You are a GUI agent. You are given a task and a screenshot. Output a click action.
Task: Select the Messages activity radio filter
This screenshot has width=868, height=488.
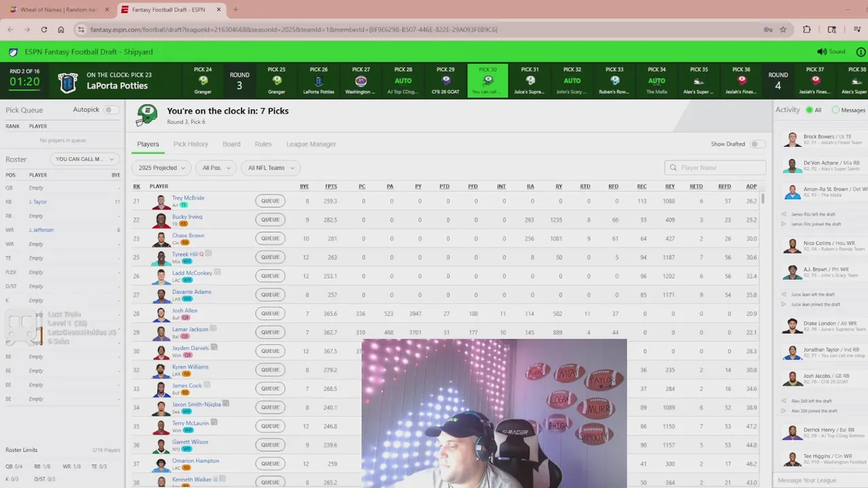tap(835, 110)
